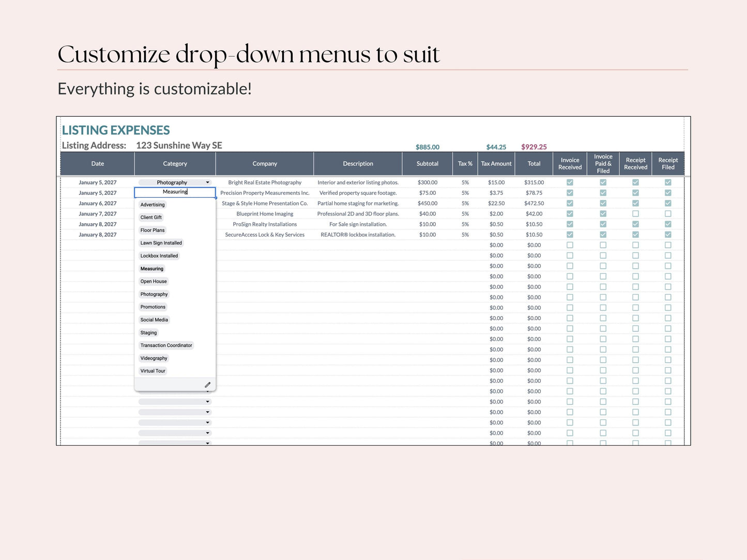The width and height of the screenshot is (747, 560).
Task: Click the Tax Amount column header
Action: (x=496, y=164)
